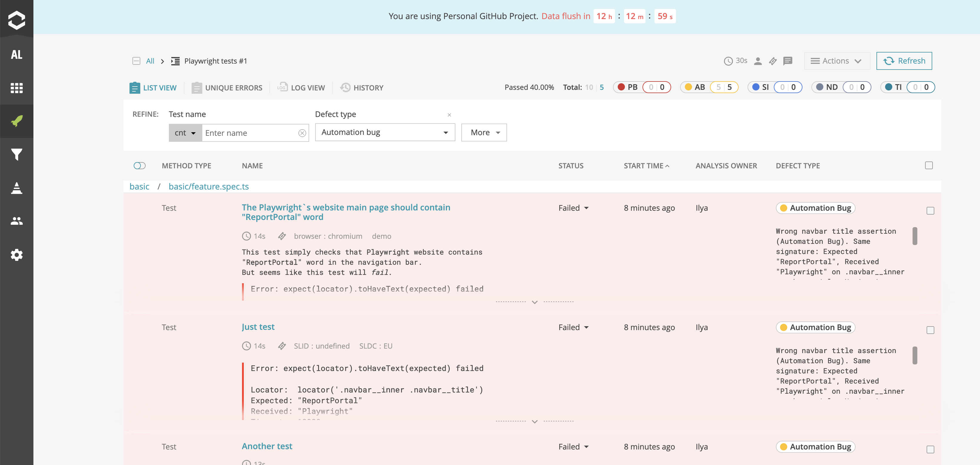Open Failed status dropdown for ReportPortal word test
This screenshot has height=465, width=980.
(573, 208)
